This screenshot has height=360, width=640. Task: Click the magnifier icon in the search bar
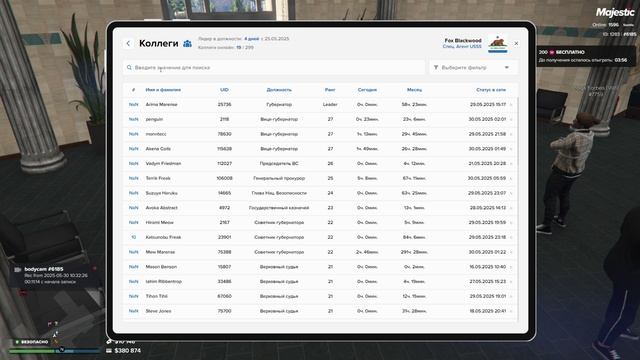coord(129,67)
